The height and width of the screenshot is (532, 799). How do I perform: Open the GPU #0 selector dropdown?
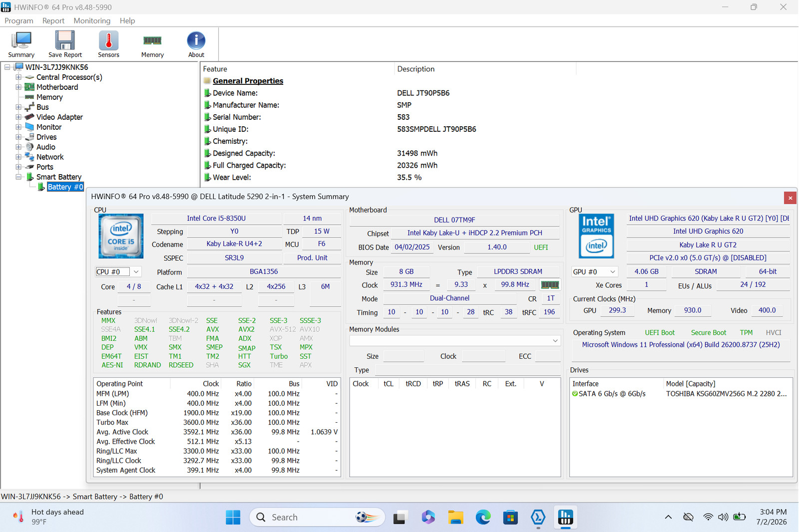click(595, 272)
